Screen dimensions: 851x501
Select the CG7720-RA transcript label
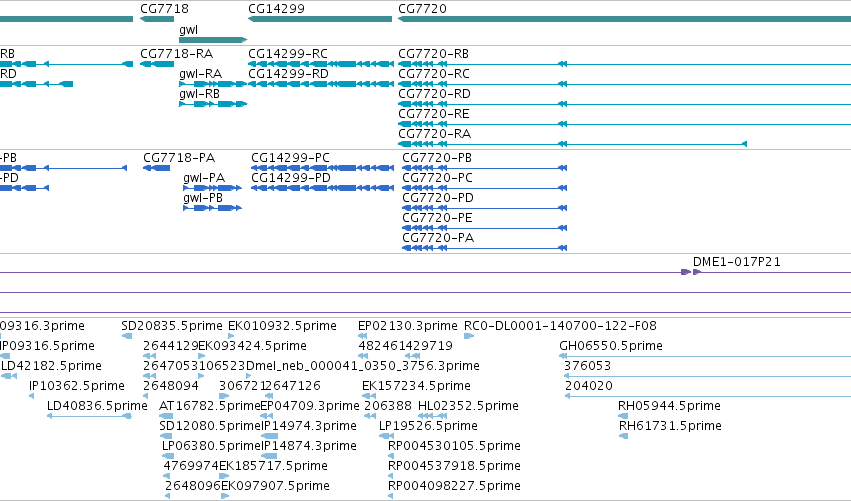click(434, 134)
